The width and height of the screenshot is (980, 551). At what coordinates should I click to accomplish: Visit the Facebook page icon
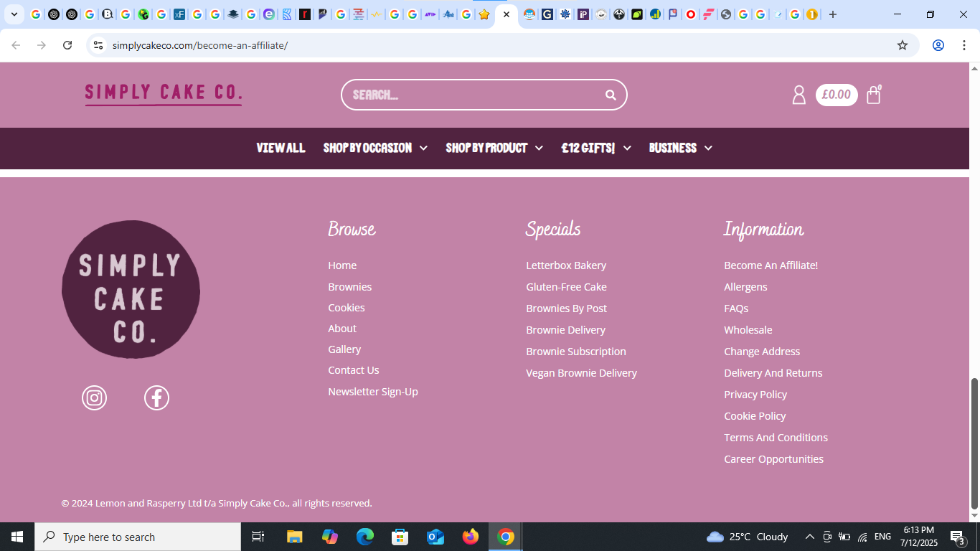(156, 397)
